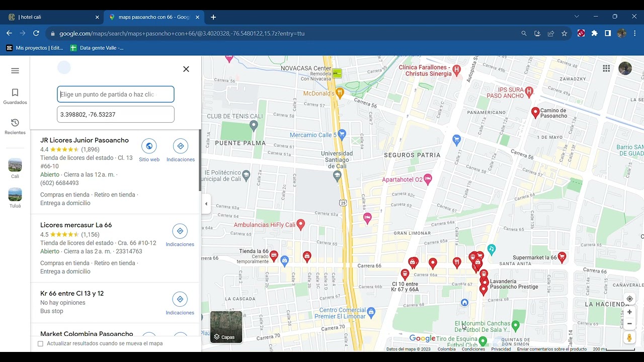The height and width of the screenshot is (362, 644).
Task: Bookmark this page with star icon
Action: point(565,33)
